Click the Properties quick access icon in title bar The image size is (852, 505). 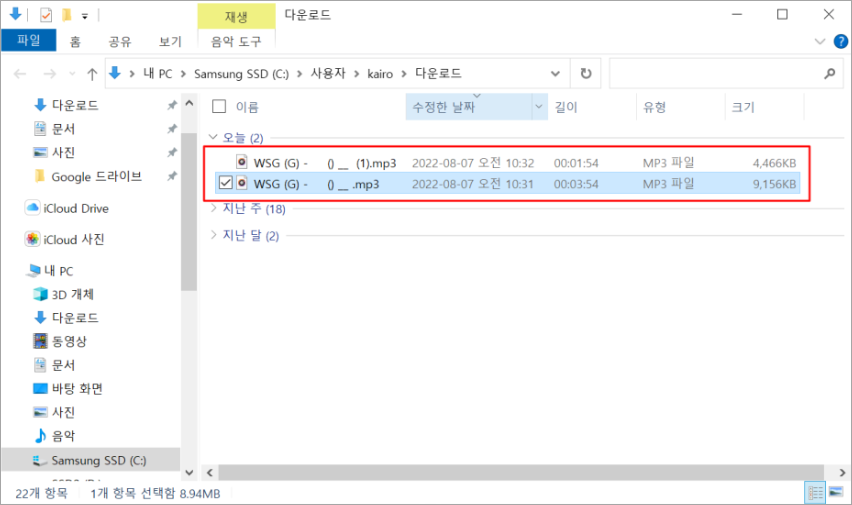pos(46,15)
